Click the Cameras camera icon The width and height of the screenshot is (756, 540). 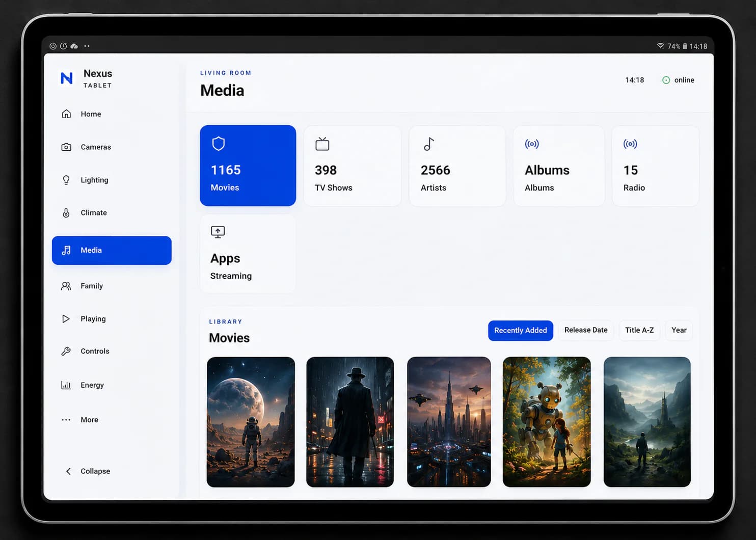66,147
